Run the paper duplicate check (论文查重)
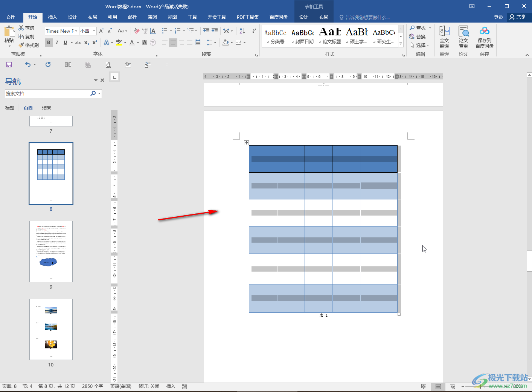The width and height of the screenshot is (532, 392). [x=463, y=37]
